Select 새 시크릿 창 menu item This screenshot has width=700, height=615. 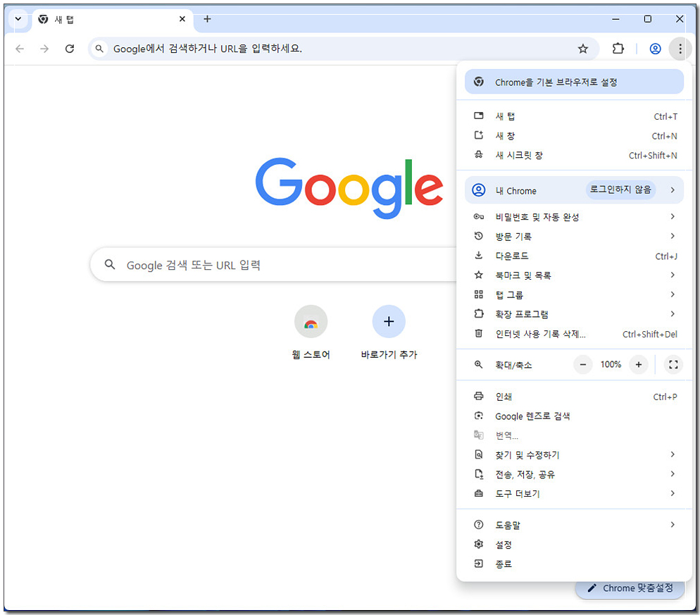(574, 156)
